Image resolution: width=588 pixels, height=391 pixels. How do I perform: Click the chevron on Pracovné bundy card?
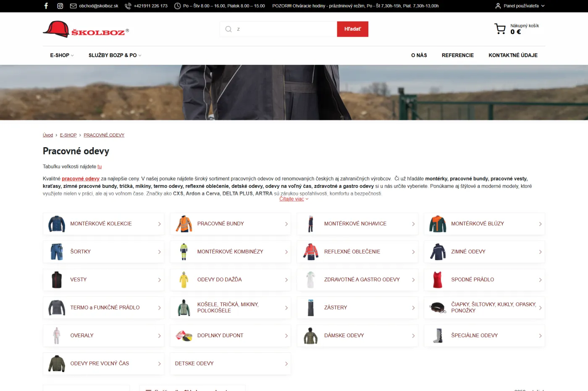click(x=286, y=224)
